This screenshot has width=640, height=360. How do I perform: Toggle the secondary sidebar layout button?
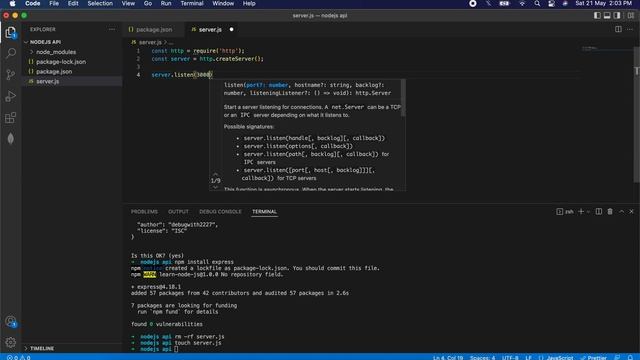617,16
